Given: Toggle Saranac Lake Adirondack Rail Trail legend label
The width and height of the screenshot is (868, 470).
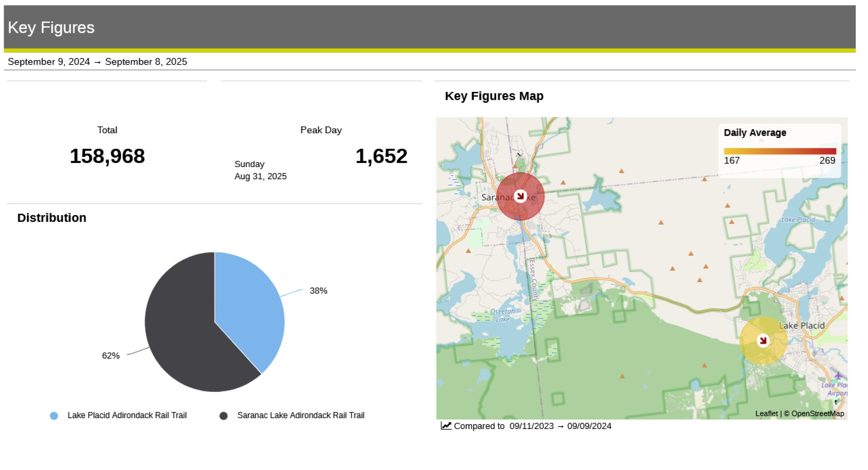Looking at the screenshot, I should pos(300,415).
